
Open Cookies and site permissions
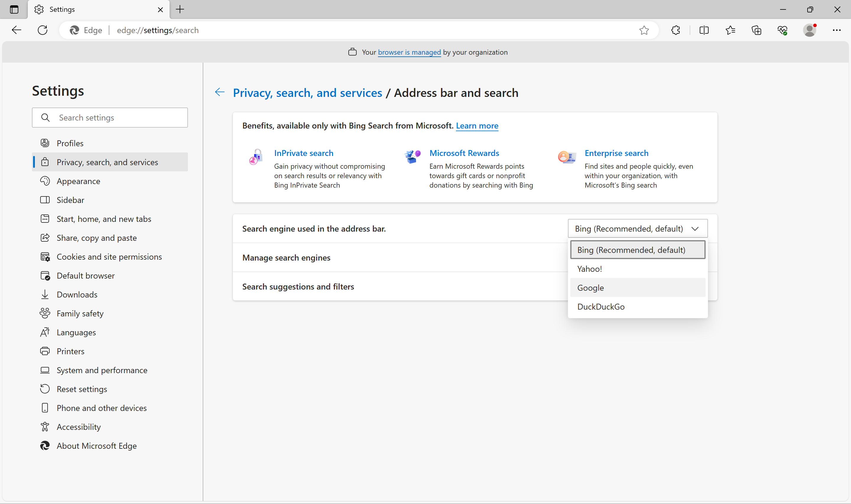coord(110,256)
